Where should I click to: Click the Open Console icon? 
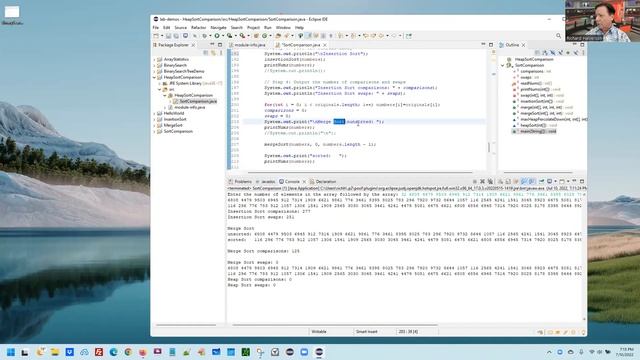[x=562, y=181]
